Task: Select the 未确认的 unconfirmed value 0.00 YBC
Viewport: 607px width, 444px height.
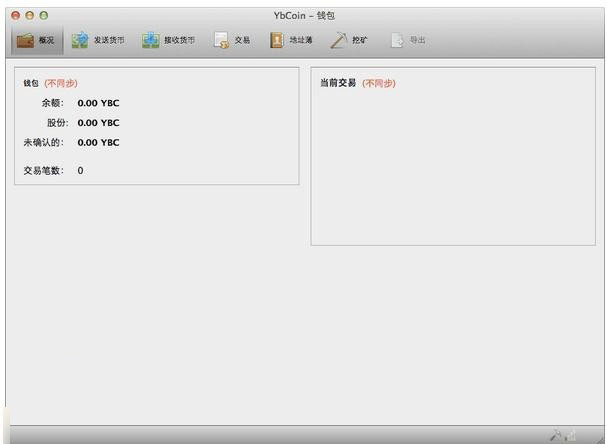Action: tap(98, 142)
